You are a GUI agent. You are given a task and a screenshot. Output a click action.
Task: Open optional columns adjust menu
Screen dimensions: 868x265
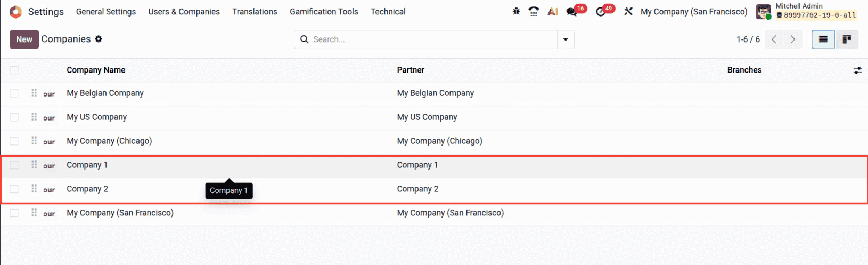click(x=857, y=70)
